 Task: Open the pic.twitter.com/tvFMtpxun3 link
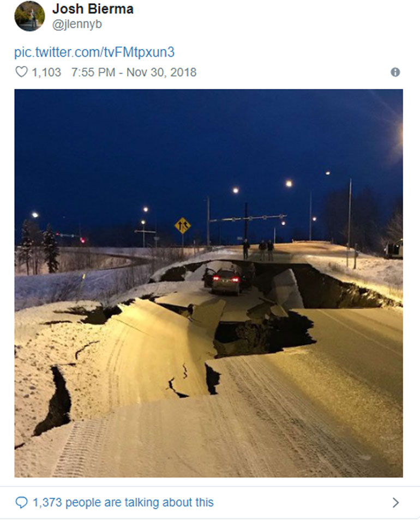[x=94, y=52]
